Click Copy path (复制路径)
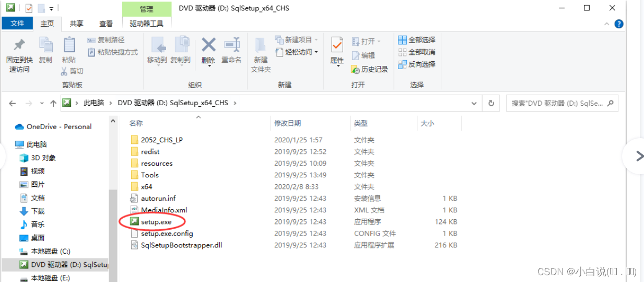This screenshot has height=282, width=644. 106,40
